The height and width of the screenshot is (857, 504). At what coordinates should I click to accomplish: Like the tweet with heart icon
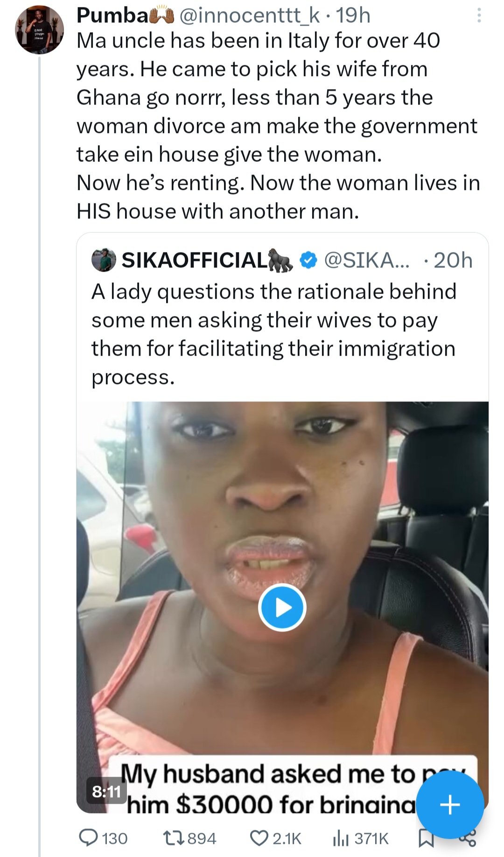pos(259,838)
